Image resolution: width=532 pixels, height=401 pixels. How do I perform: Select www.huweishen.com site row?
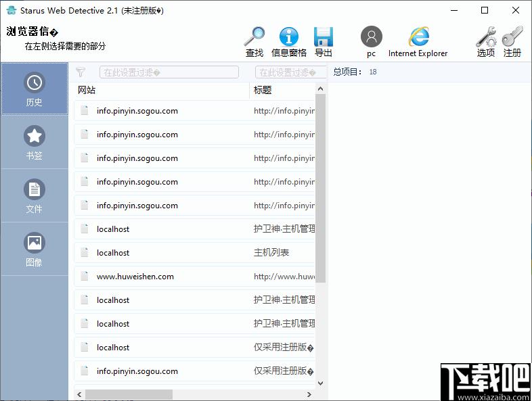point(194,277)
